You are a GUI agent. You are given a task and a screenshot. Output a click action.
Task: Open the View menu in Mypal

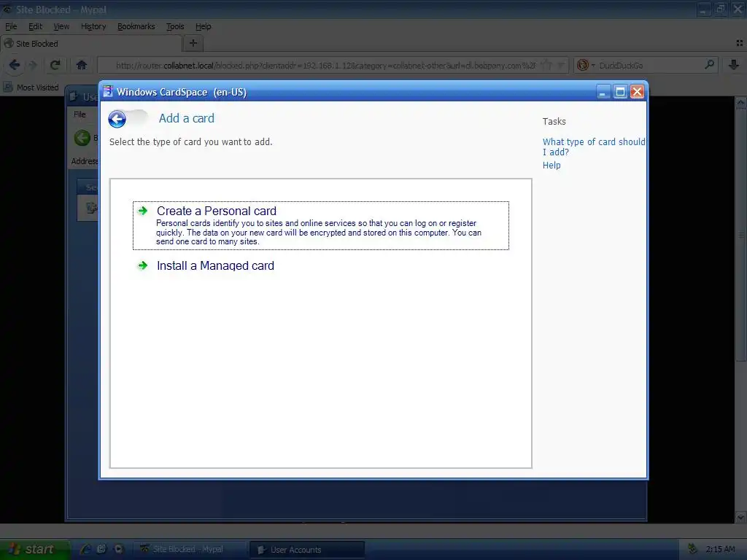click(61, 27)
